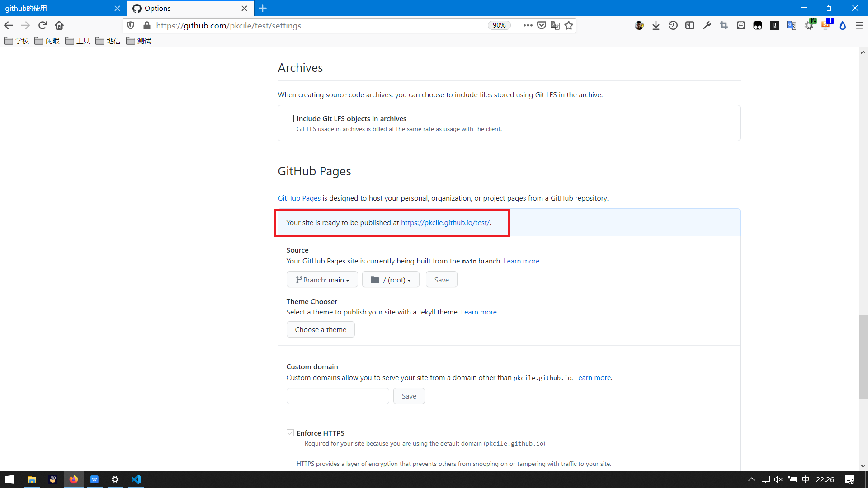Viewport: 868px width, 488px height.
Task: Click the Choose a theme button
Action: tap(321, 329)
